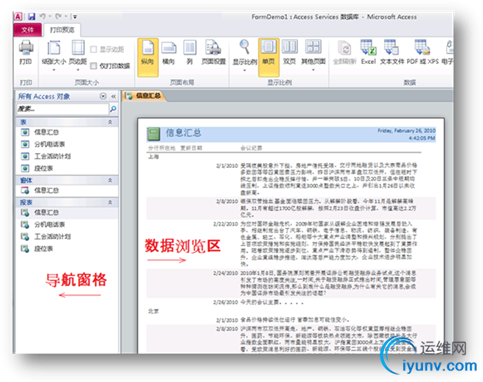The width and height of the screenshot is (483, 382).
Task: Switch to the 信息汇总 document tab
Action: [144, 96]
